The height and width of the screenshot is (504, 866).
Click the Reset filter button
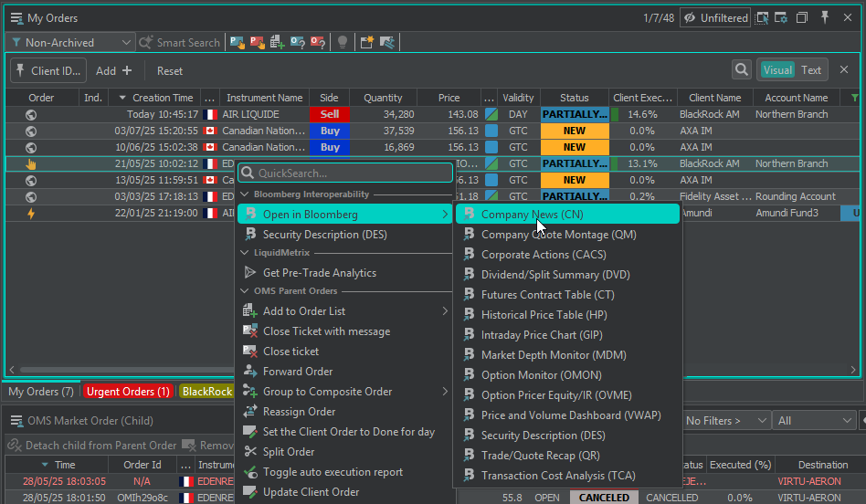[x=170, y=70]
